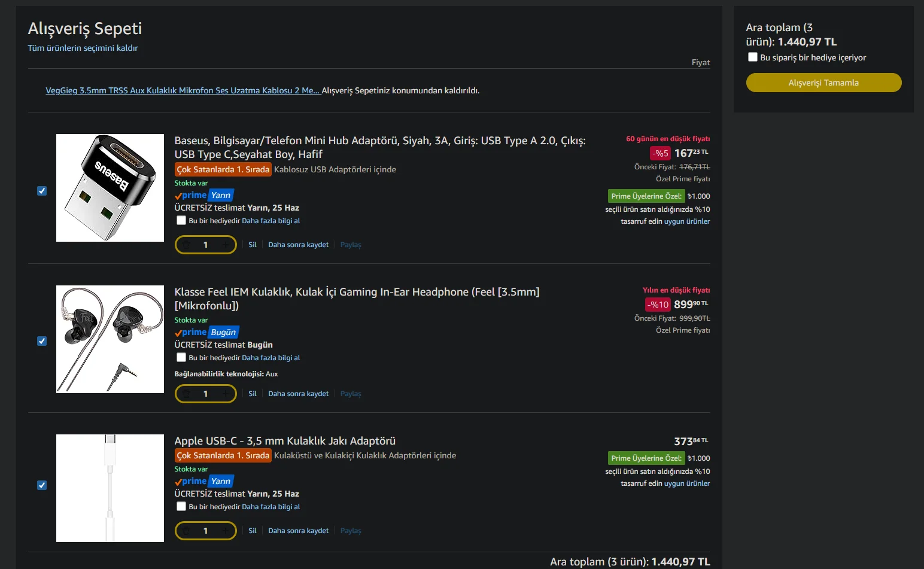Click Apple adapter price 373,84 TL
Image resolution: width=924 pixels, height=569 pixels.
691,442
